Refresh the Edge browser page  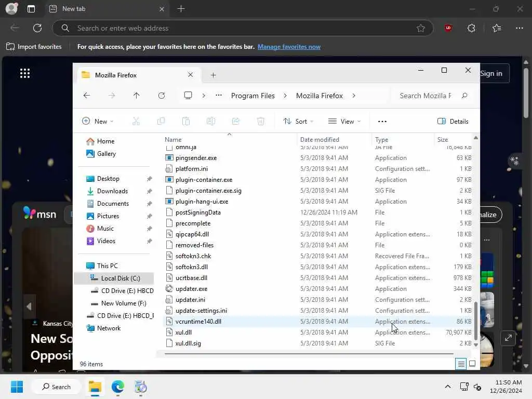[37, 28]
